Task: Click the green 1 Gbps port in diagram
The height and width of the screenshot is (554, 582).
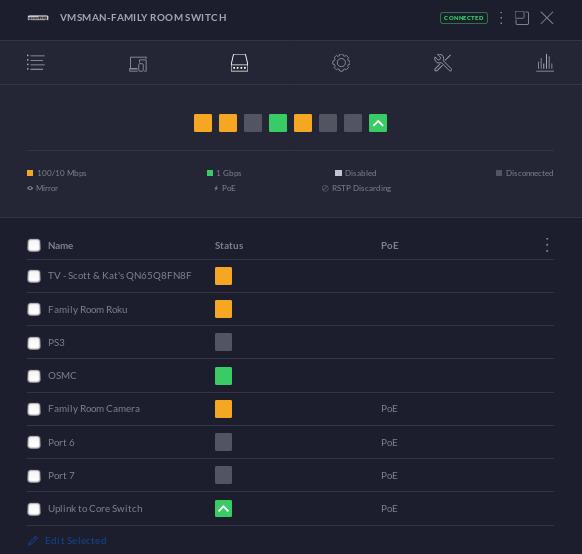Action: pos(278,123)
